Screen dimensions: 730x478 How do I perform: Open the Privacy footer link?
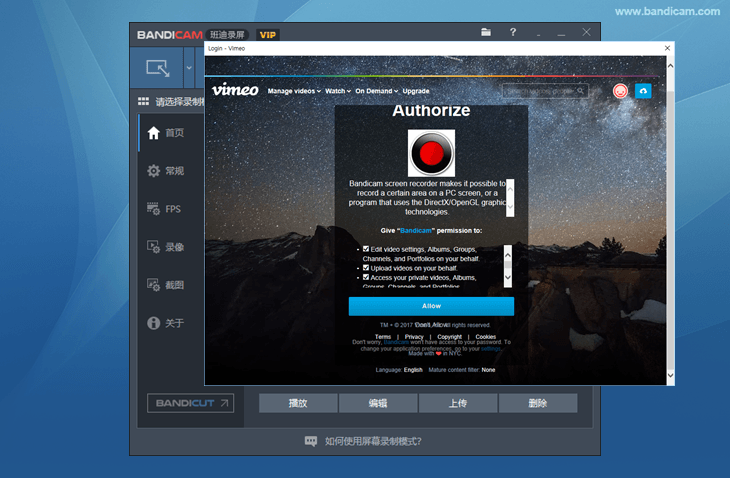414,337
